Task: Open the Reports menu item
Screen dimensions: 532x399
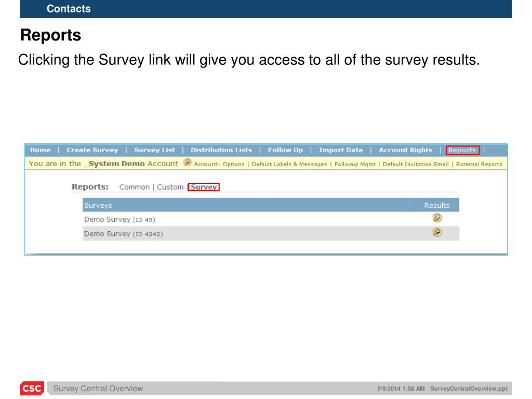Action: (x=462, y=150)
